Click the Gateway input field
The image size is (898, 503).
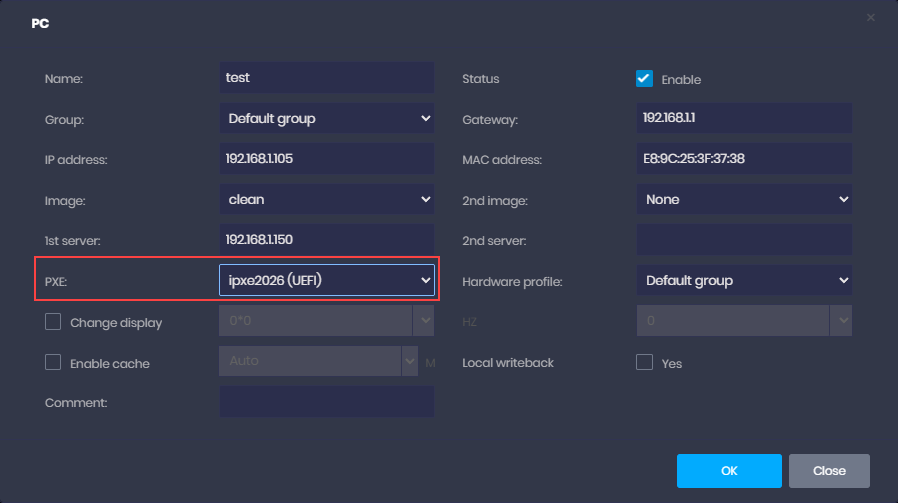(x=744, y=117)
